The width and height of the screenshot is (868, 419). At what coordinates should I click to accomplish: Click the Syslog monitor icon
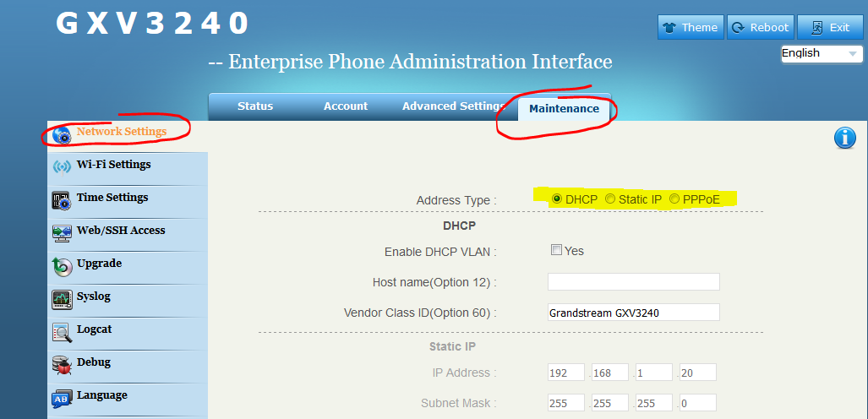pos(62,299)
